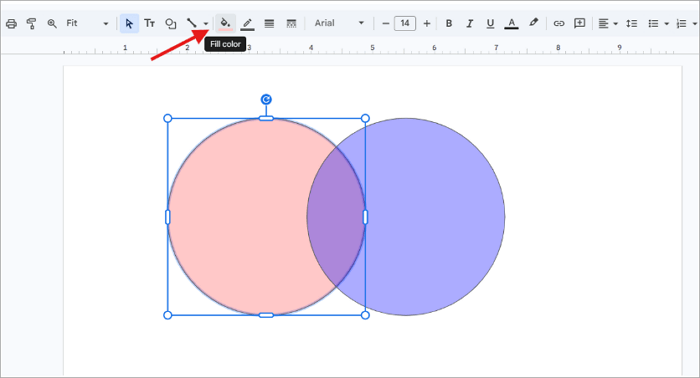Viewport: 700px width, 378px height.
Task: Select the Paint format tool
Action: tap(31, 24)
